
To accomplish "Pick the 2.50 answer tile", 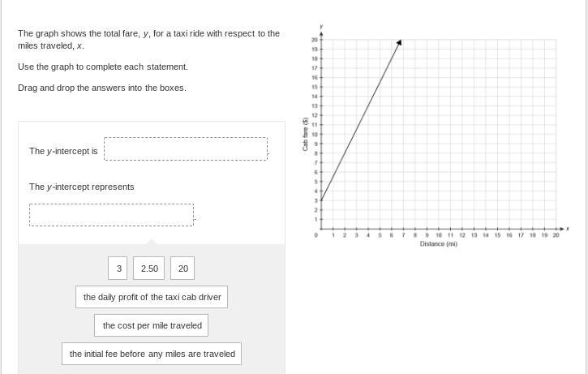I will click(x=149, y=269).
